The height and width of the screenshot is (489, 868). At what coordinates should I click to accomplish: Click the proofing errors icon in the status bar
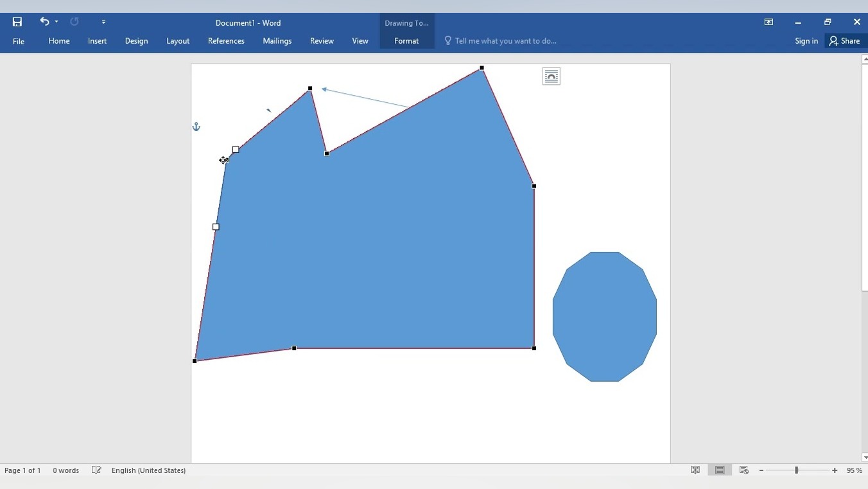click(96, 470)
